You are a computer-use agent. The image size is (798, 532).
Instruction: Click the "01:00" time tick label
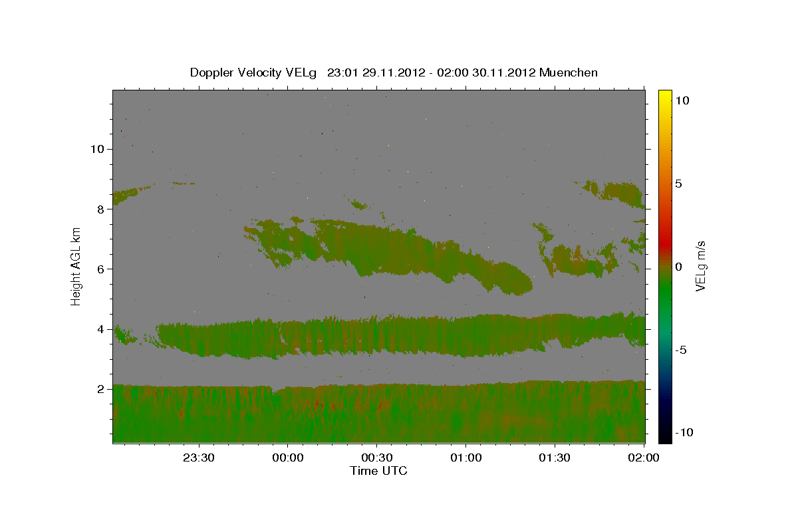coord(466,458)
